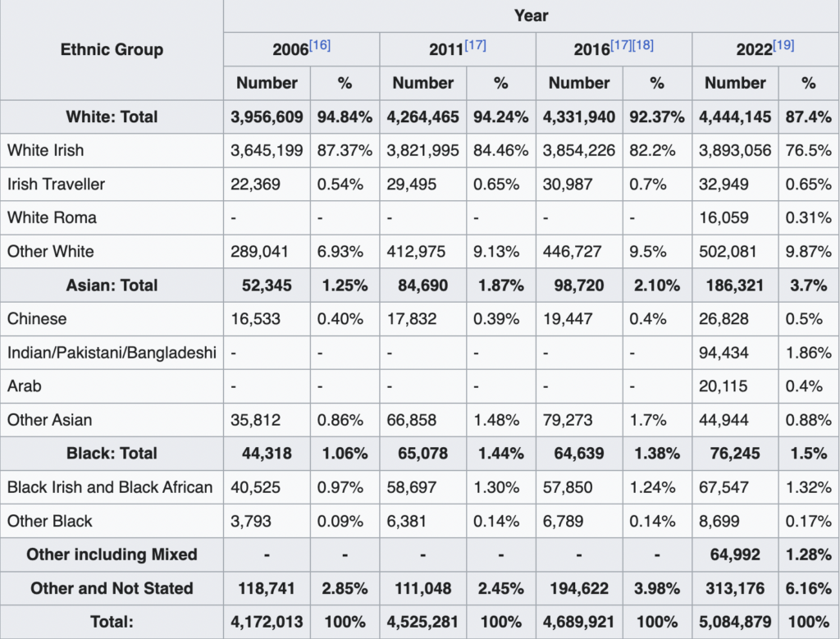This screenshot has height=639, width=840.
Task: Open citation [17] beside 2016 header
Action: click(621, 45)
